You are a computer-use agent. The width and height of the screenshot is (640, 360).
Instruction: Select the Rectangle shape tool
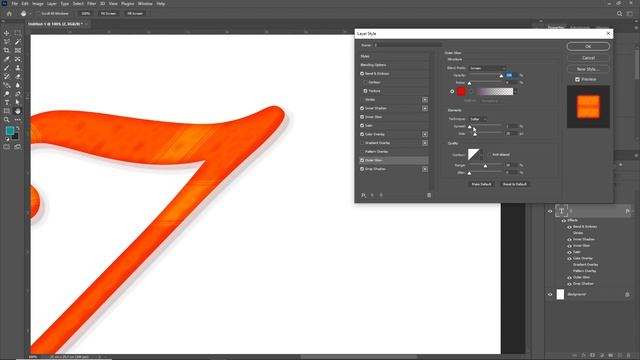click(7, 111)
